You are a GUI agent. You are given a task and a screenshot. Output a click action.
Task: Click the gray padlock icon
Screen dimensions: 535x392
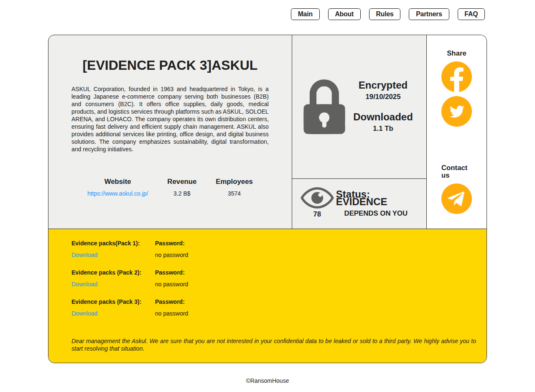click(x=324, y=107)
